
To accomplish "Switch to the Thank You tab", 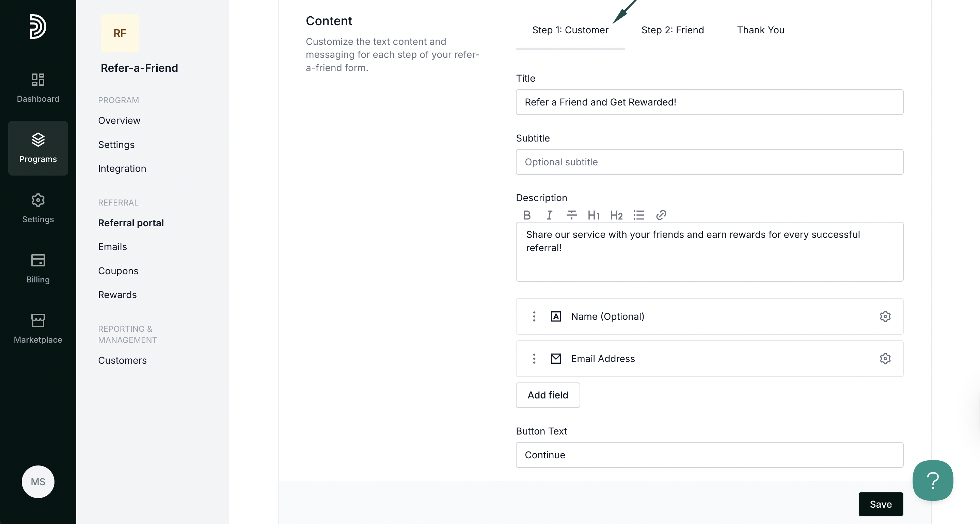I will click(760, 30).
